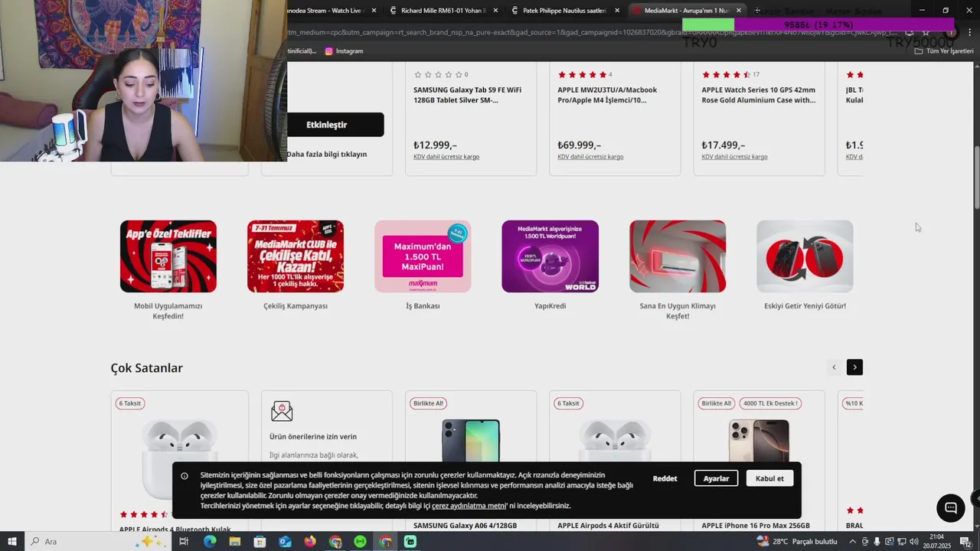This screenshot has height=551, width=980.
Task: Open cookie Ayarlar settings
Action: (x=716, y=478)
